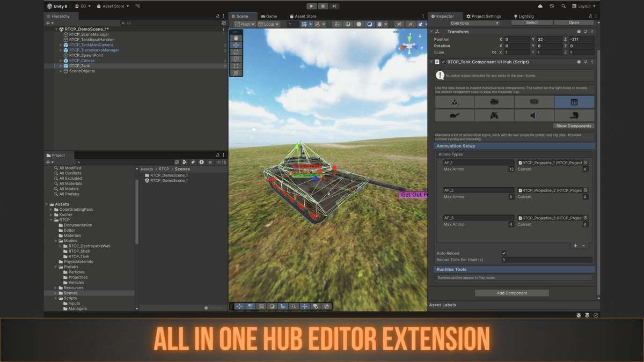Viewport: 644px width, 362px height.
Task: Collapse RTCP_DemoScene_1 scene in Hierarchy
Action: [56, 29]
